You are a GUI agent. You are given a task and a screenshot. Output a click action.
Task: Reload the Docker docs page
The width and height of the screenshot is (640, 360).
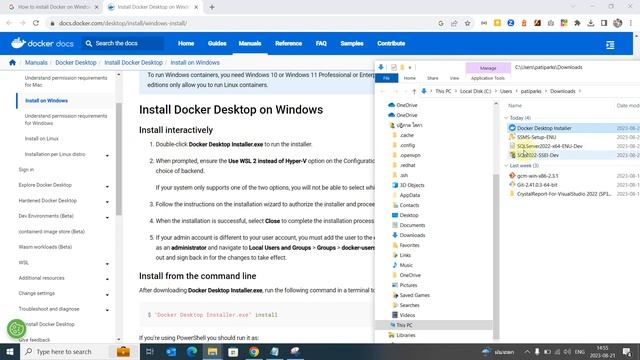pyautogui.click(x=36, y=23)
